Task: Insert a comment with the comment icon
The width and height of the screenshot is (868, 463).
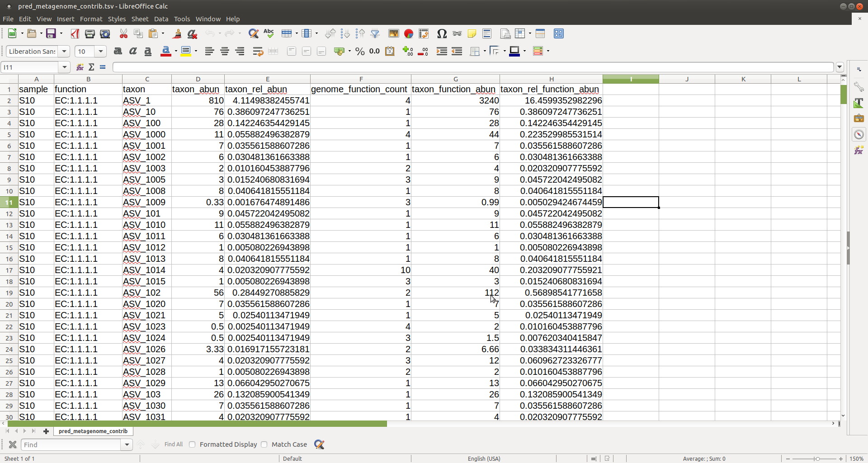Action: point(472,33)
